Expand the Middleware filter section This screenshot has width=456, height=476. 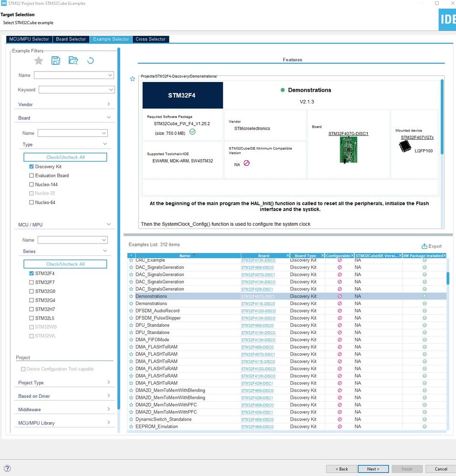pos(64,409)
